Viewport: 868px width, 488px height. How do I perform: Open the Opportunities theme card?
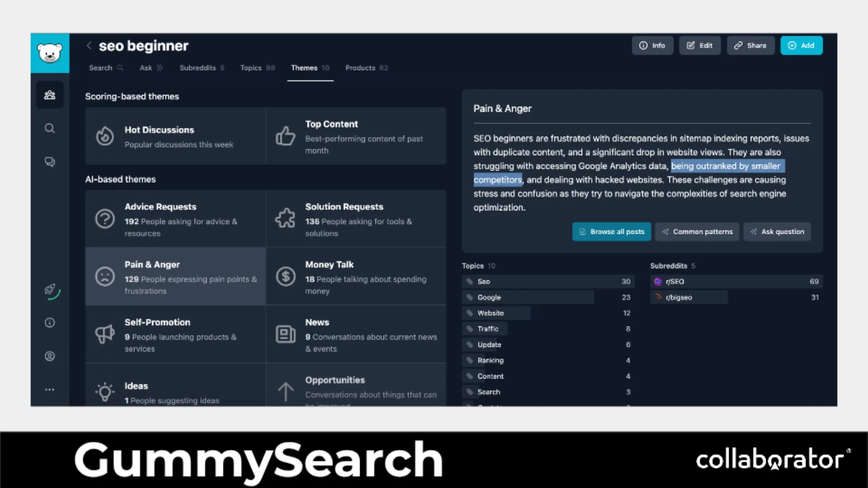(x=356, y=385)
